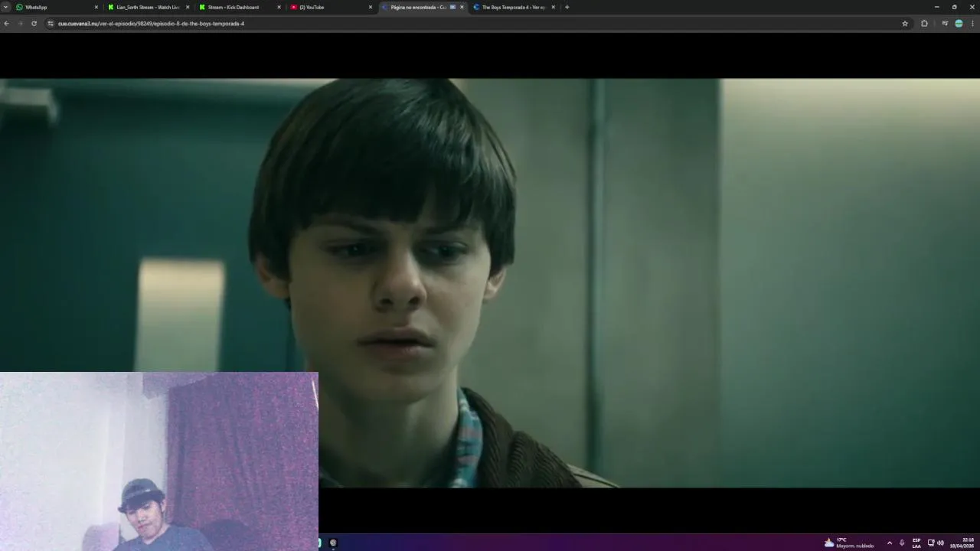The image size is (980, 551).
Task: Go forward to next page
Action: pyautogui.click(x=20, y=24)
